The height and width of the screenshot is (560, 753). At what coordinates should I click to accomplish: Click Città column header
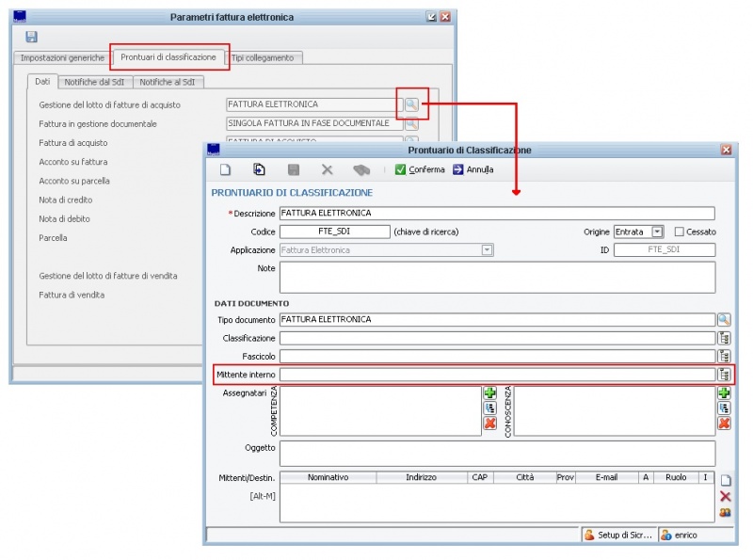(525, 477)
